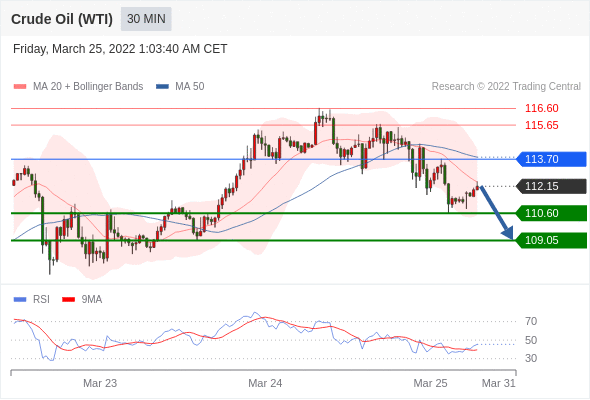This screenshot has height=400, width=590.
Task: Click the blue 113.70 pivot price tag
Action: 551,159
